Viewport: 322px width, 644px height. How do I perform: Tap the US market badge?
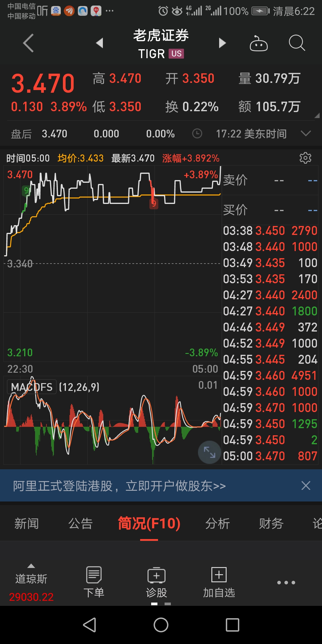176,54
